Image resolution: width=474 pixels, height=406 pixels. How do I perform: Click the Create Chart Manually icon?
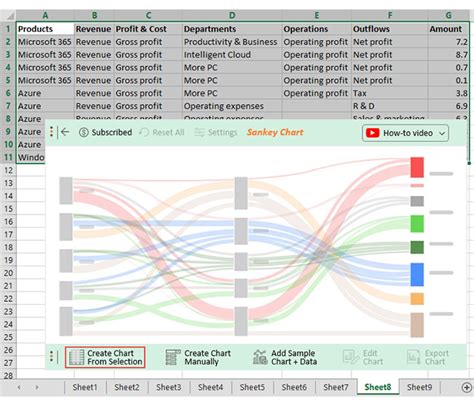tap(173, 357)
